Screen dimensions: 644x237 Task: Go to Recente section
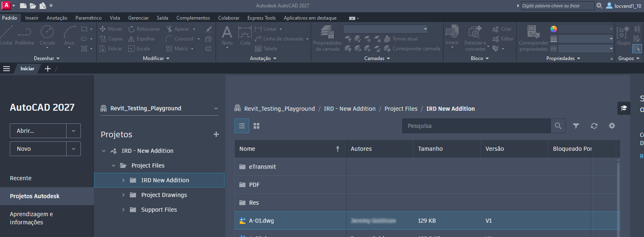coord(21,178)
